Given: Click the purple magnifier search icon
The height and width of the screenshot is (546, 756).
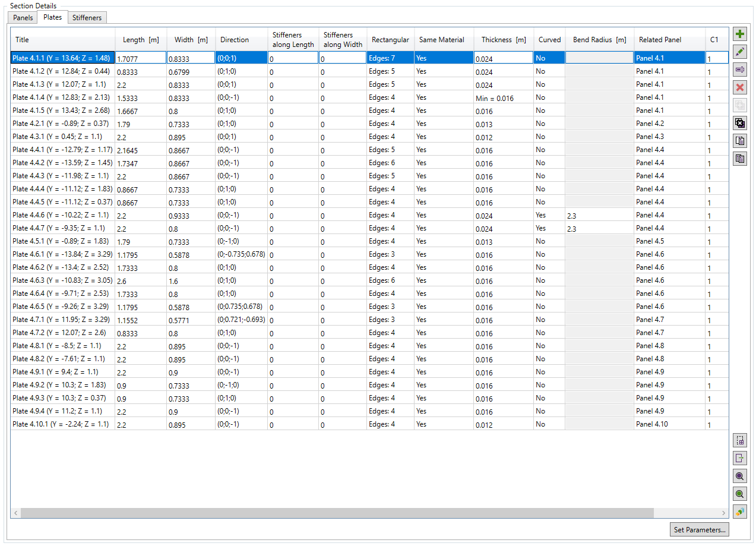Looking at the screenshot, I should click(740, 476).
